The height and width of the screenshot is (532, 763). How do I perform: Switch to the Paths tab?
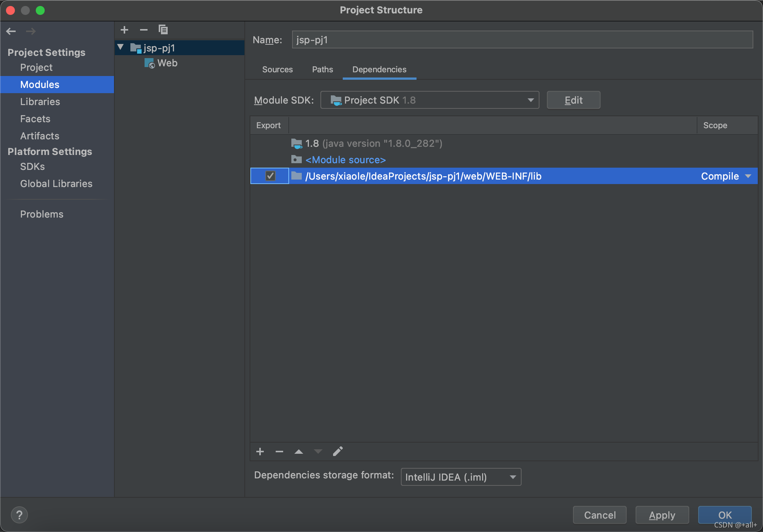322,69
